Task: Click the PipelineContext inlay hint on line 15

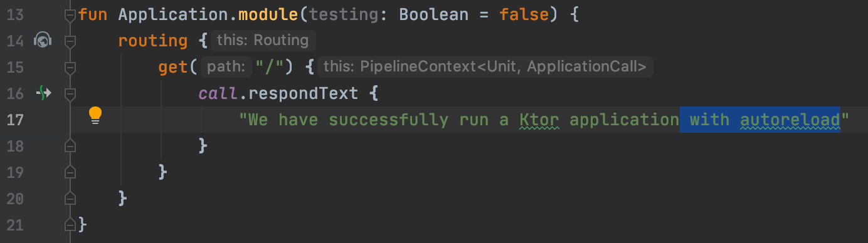Action: point(485,67)
